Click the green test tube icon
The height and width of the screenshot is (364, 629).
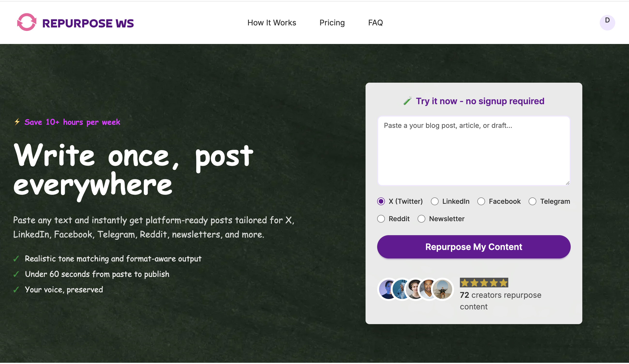(407, 101)
